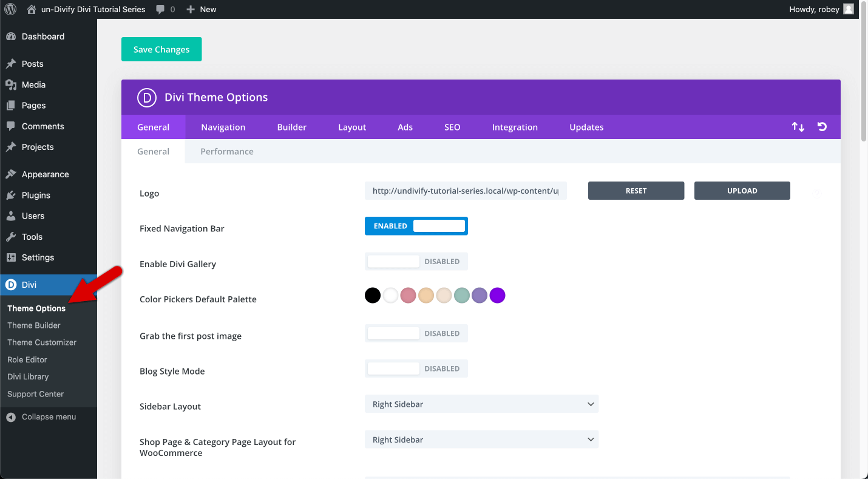Open the Shop Page Layout dropdown
The width and height of the screenshot is (868, 479).
point(481,440)
